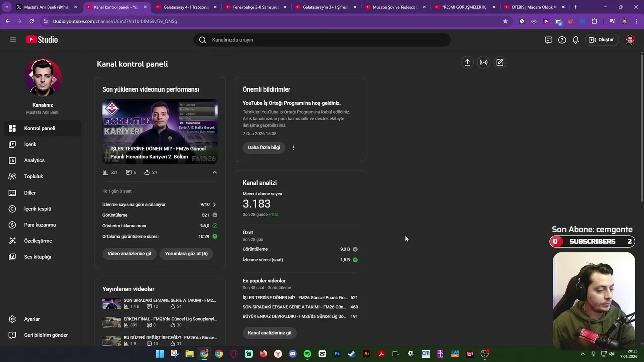644x362 pixels.
Task: Open BÜYÜK ENKAZ DEVRALDIK popular video row
Action: (300, 316)
